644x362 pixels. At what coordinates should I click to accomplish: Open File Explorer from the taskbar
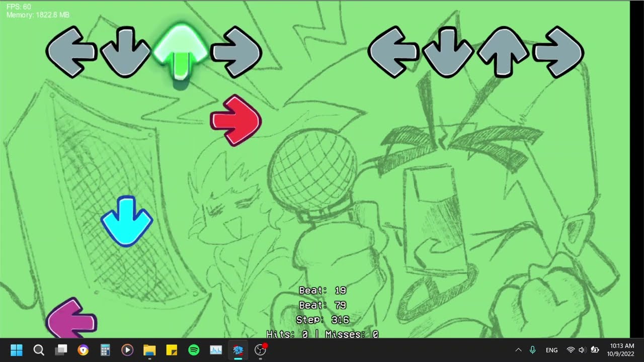149,350
